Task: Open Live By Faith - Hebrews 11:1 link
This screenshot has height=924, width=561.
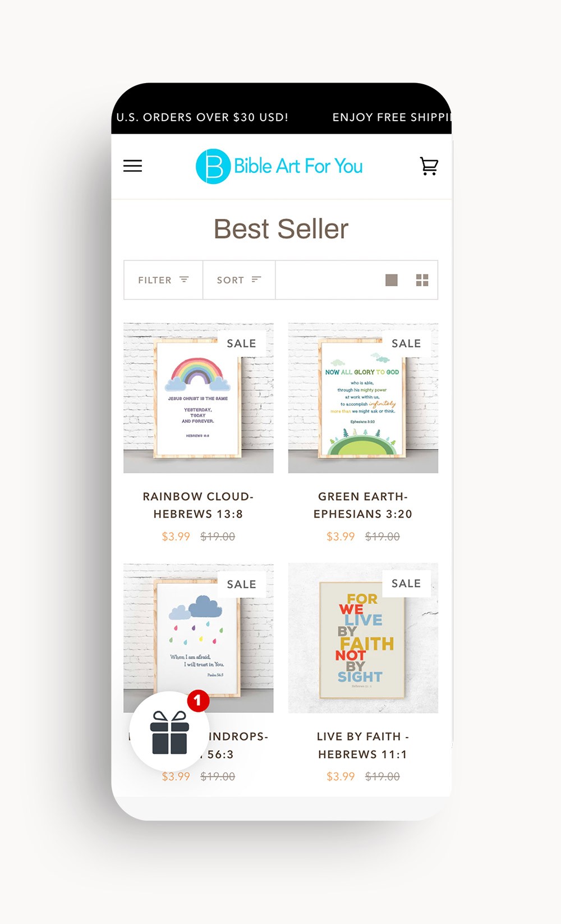Action: [x=363, y=745]
